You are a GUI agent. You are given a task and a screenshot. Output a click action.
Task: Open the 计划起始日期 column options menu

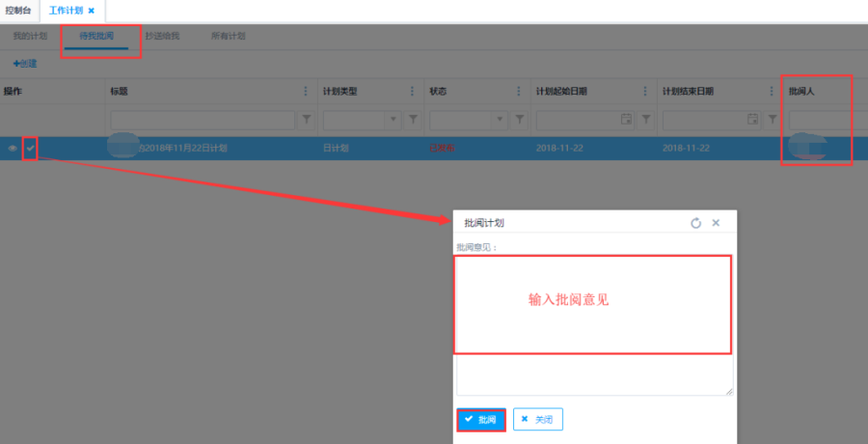click(x=645, y=92)
